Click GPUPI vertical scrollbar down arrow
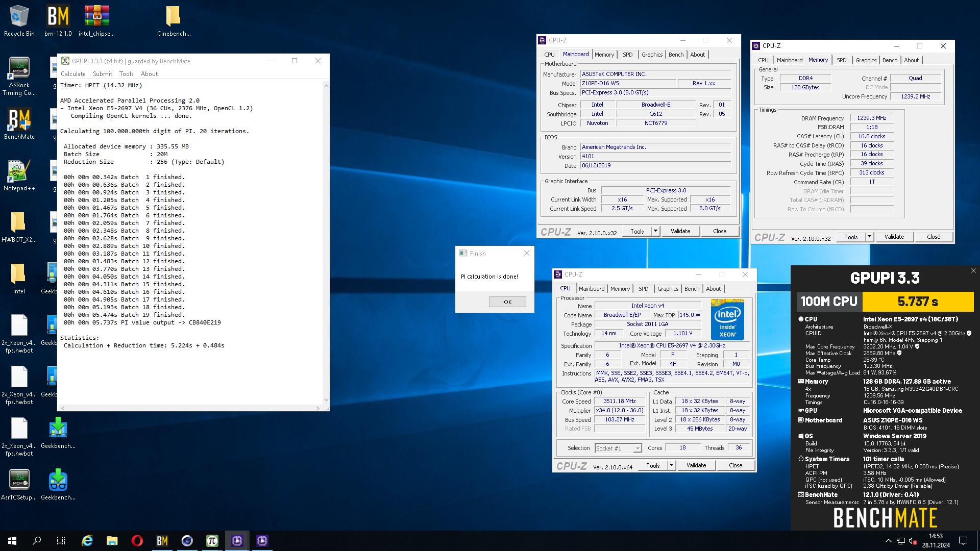This screenshot has height=551, width=980. (326, 400)
